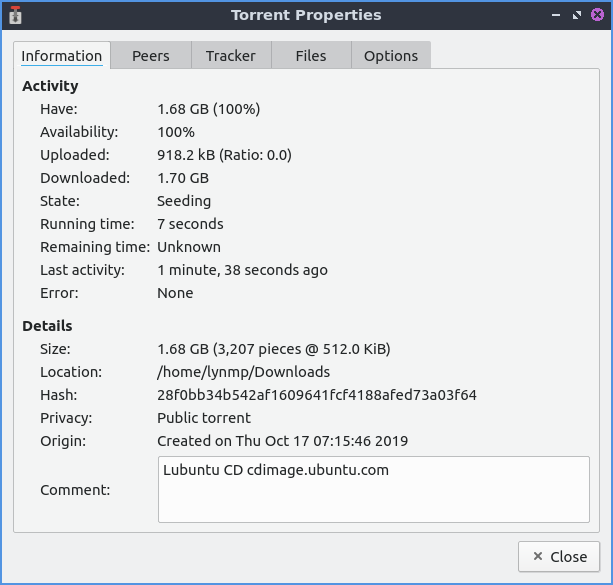The width and height of the screenshot is (613, 585).
Task: Click the Transmission app icon in title bar
Action: point(14,15)
